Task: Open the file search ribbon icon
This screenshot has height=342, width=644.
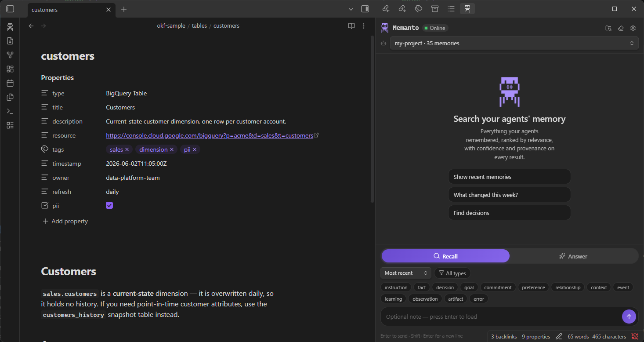Action: (10, 41)
